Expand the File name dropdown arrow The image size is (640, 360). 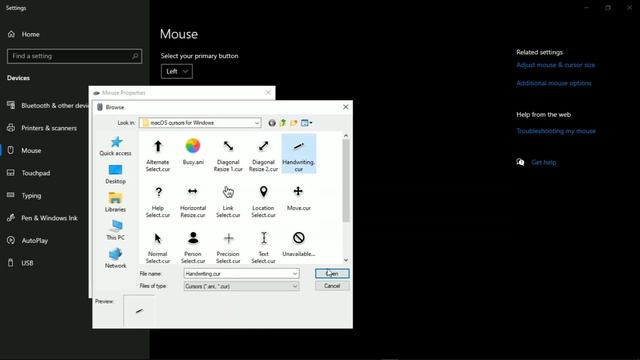point(295,273)
